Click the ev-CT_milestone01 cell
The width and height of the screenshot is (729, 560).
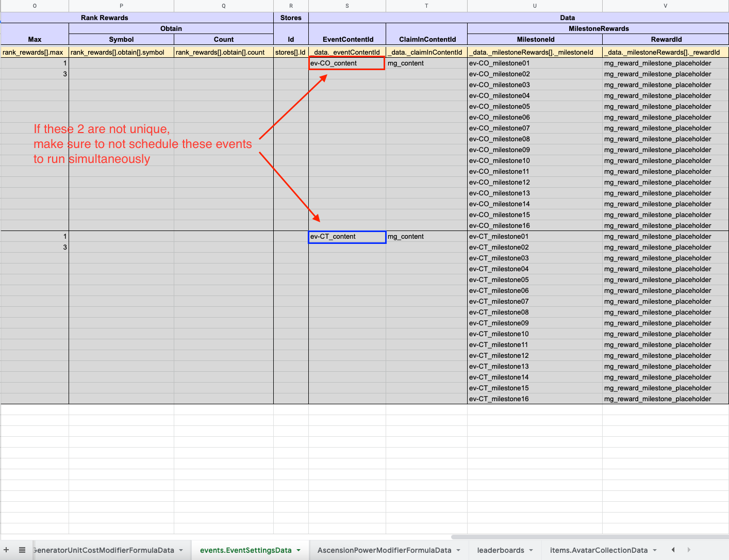[x=535, y=236]
